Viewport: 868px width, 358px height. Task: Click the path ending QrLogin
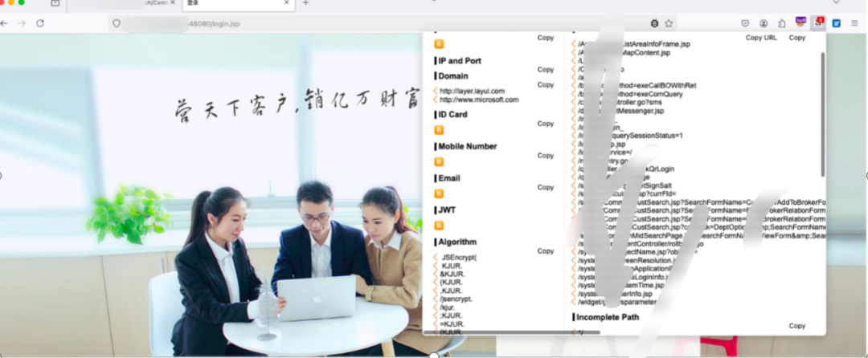coord(625,169)
